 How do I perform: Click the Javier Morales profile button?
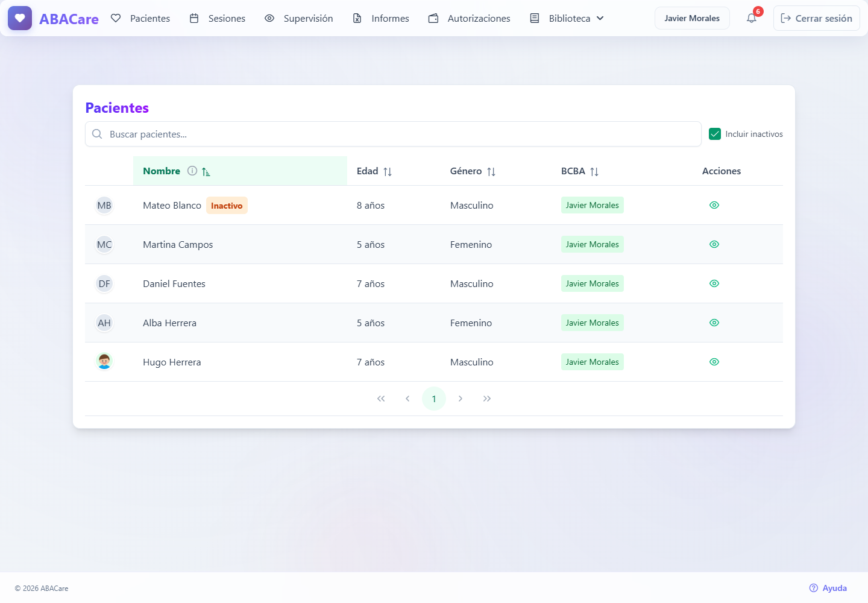click(692, 18)
